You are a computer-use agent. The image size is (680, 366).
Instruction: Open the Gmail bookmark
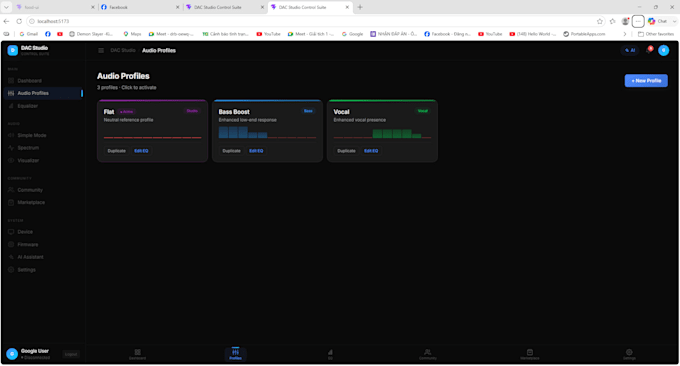[x=29, y=34]
